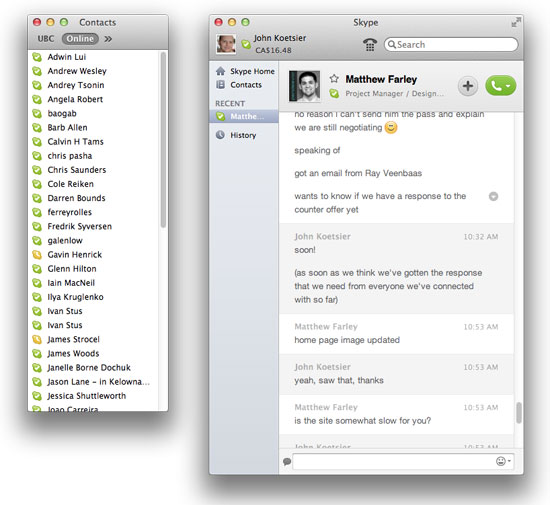Click the speech bubble icon beside message input

(287, 462)
